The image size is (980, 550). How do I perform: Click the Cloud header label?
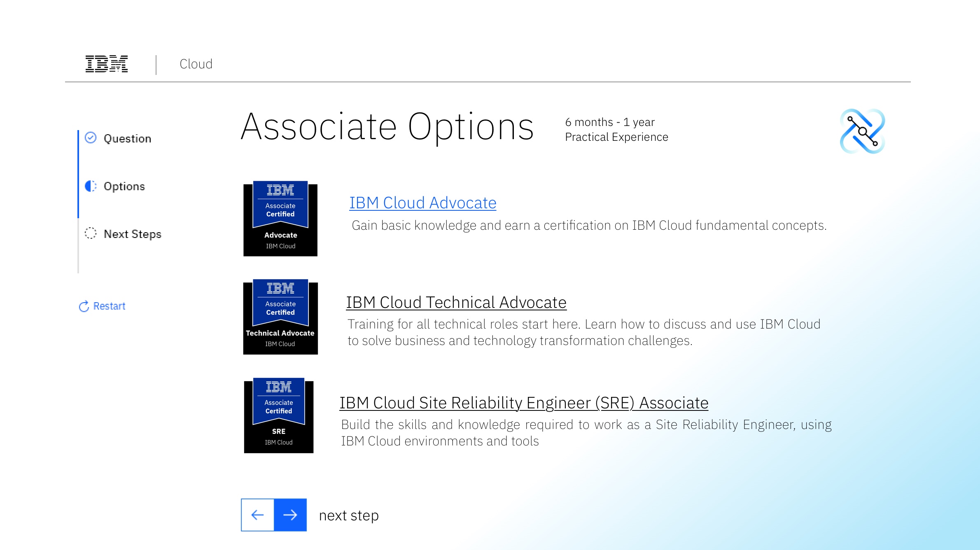coord(196,64)
